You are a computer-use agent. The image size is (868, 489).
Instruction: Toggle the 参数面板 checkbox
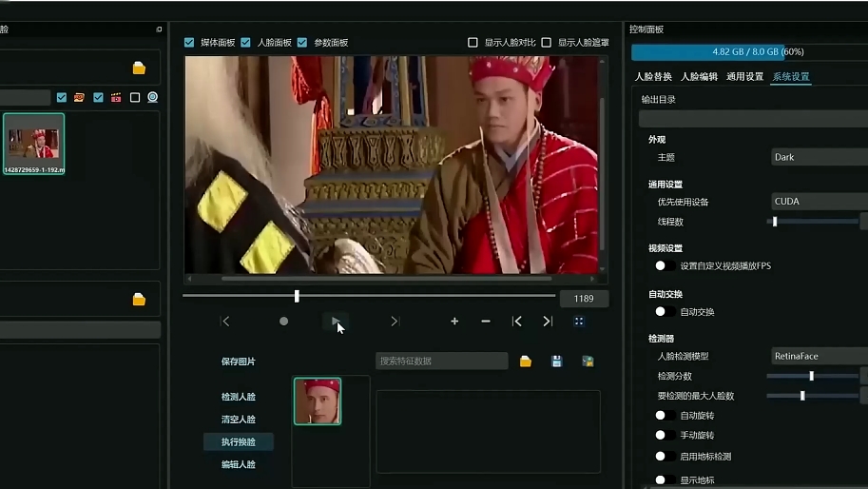tap(302, 43)
